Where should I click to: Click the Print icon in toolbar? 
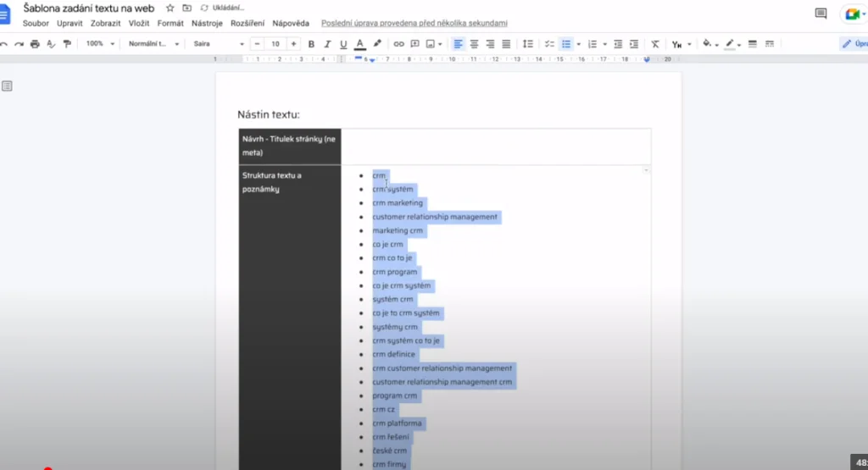point(35,44)
